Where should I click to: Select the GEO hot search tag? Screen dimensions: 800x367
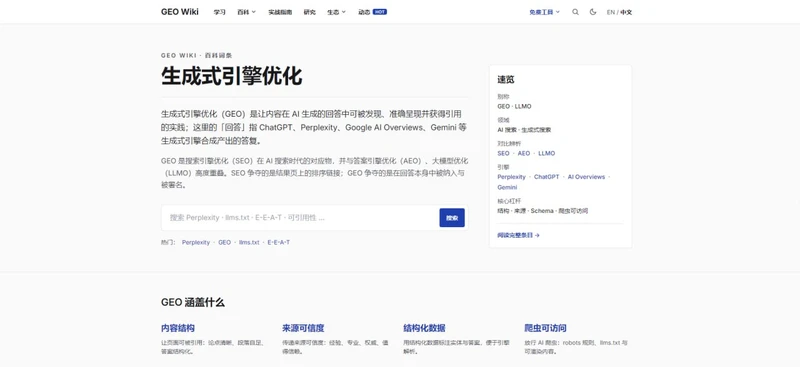pyautogui.click(x=224, y=242)
